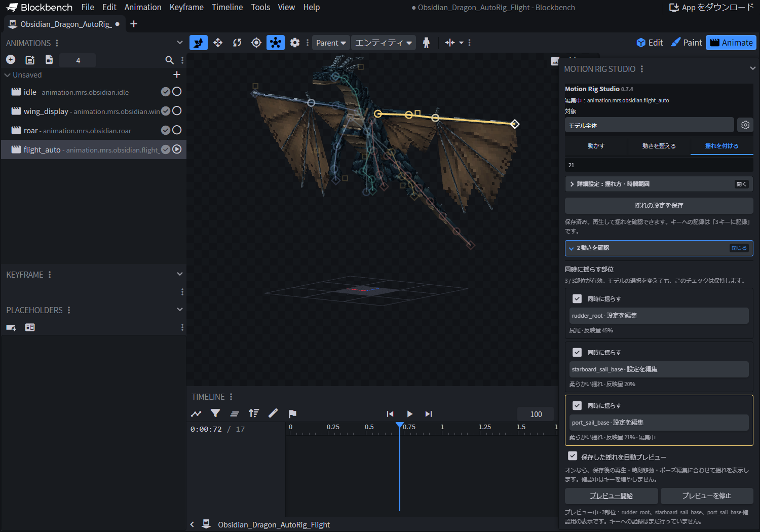
Task: Select the Move tool in toolbar
Action: click(218, 43)
